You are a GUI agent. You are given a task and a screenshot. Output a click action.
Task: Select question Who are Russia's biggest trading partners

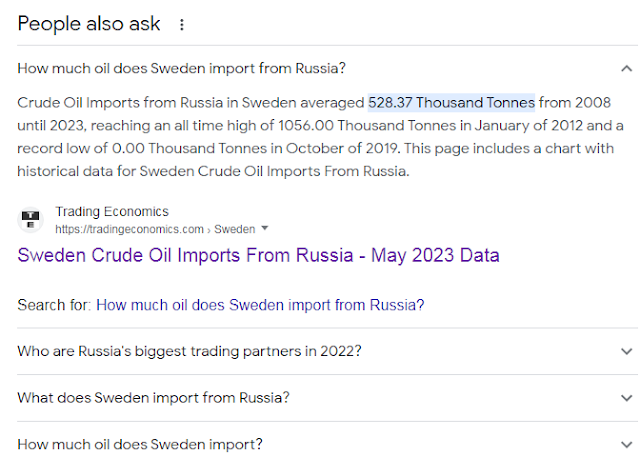coord(190,352)
